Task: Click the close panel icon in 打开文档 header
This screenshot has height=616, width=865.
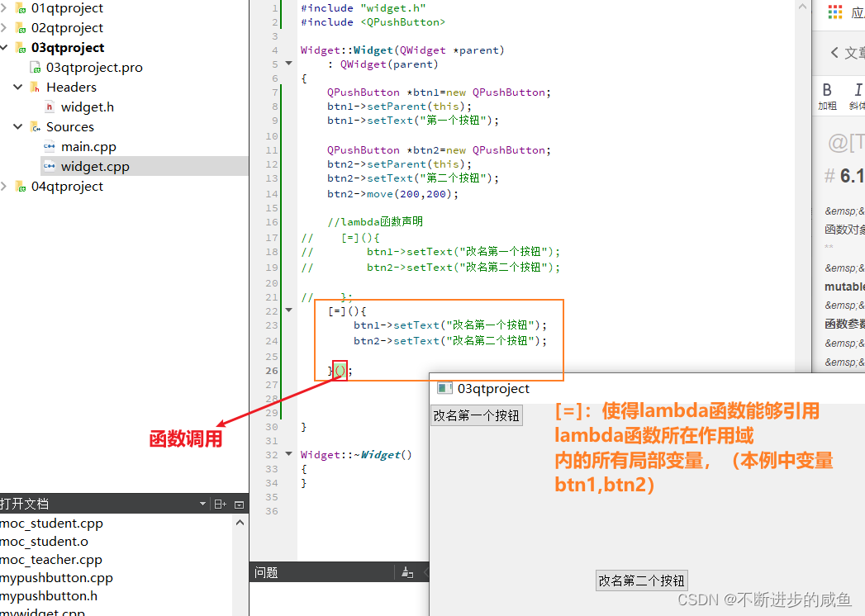Action: tap(239, 504)
